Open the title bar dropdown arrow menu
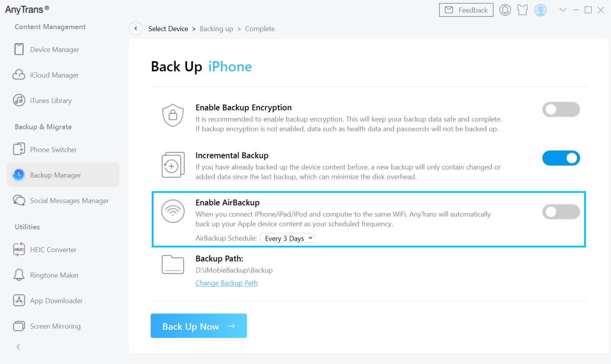The width and height of the screenshot is (611, 364). tap(563, 10)
